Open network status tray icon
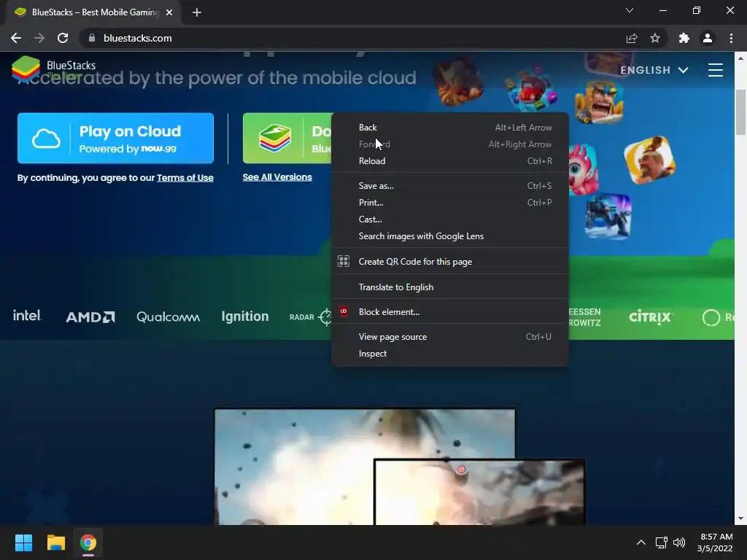This screenshot has height=560, width=747. pos(661,542)
